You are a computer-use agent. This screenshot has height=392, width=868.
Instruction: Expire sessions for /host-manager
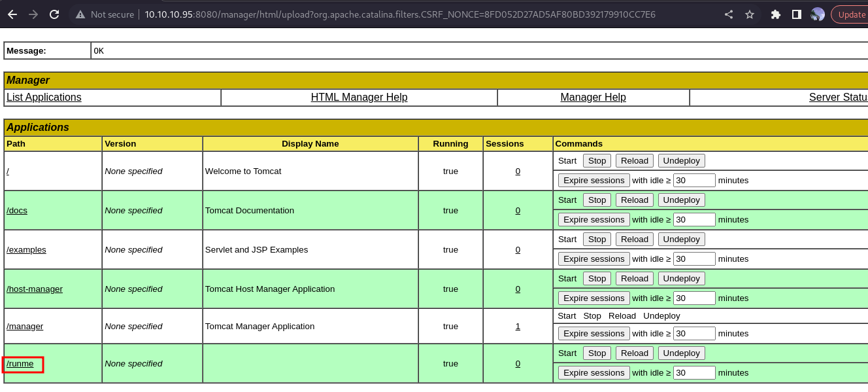[x=594, y=298]
